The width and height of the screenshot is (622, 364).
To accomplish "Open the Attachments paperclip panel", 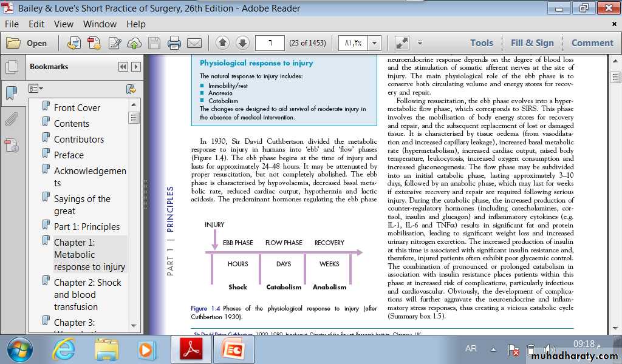I will tap(11, 119).
